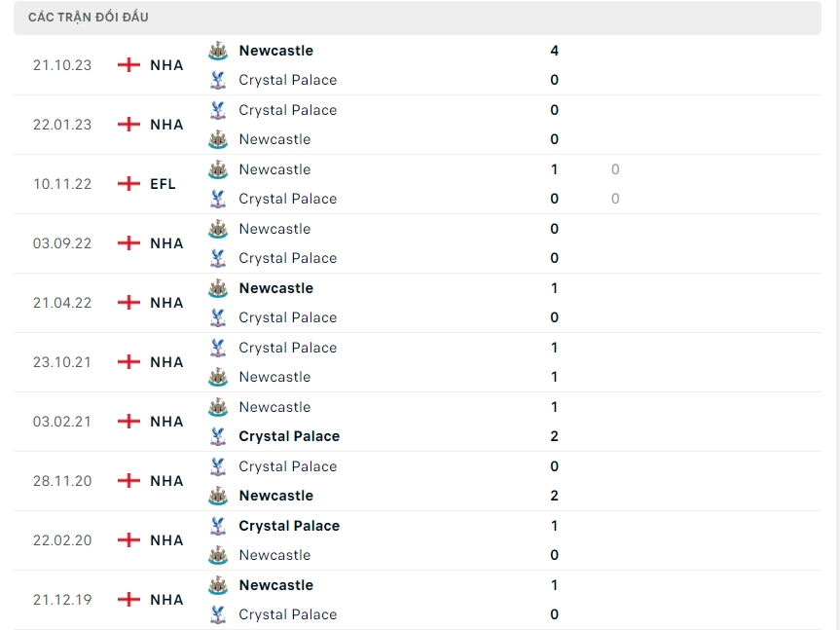Click England flag beside 22.01.23 match
The image size is (840, 630).
(x=128, y=125)
